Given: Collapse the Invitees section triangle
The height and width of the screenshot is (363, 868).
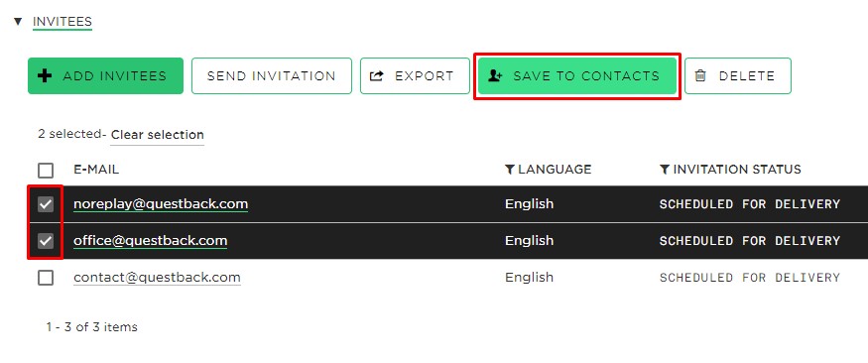Looking at the screenshot, I should (x=18, y=22).
